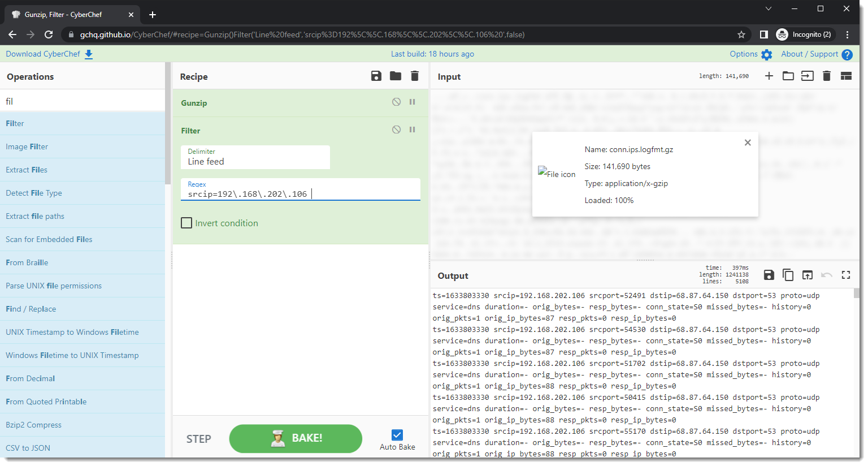Open the Delimiter dropdown showing Line feed
The width and height of the screenshot is (868, 466).
click(255, 158)
